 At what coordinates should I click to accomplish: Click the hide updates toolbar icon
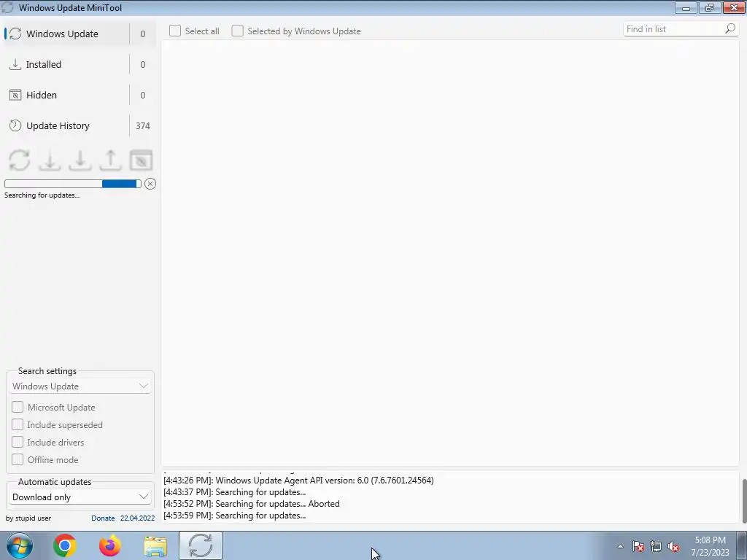[x=141, y=160]
